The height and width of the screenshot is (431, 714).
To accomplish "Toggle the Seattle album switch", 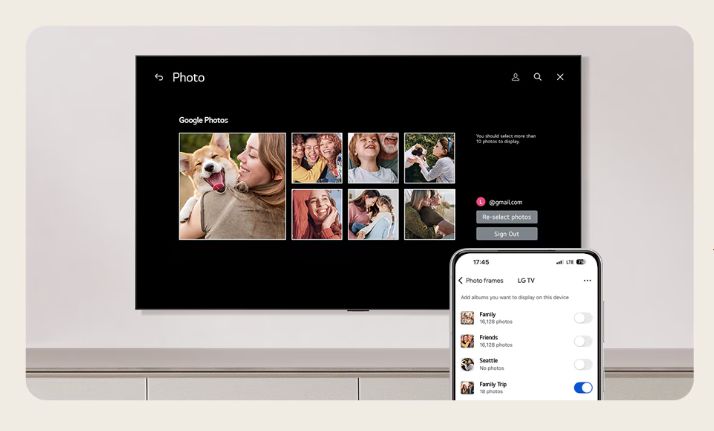I will 582,364.
